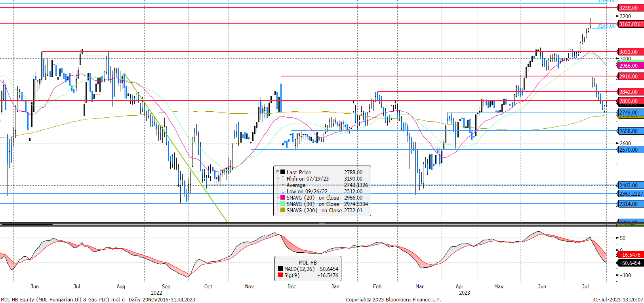The width and height of the screenshot is (644, 303).
Task: Click the 31-Jul-2023 13:20:07 timestamp
Action: coord(617,299)
